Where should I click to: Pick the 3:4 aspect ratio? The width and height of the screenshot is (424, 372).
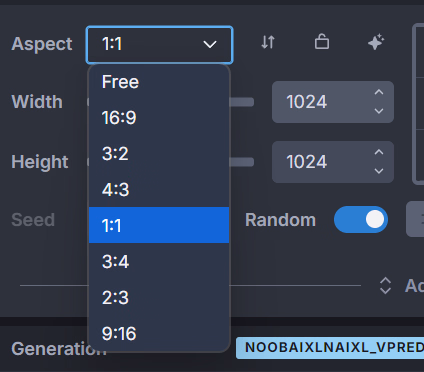159,261
